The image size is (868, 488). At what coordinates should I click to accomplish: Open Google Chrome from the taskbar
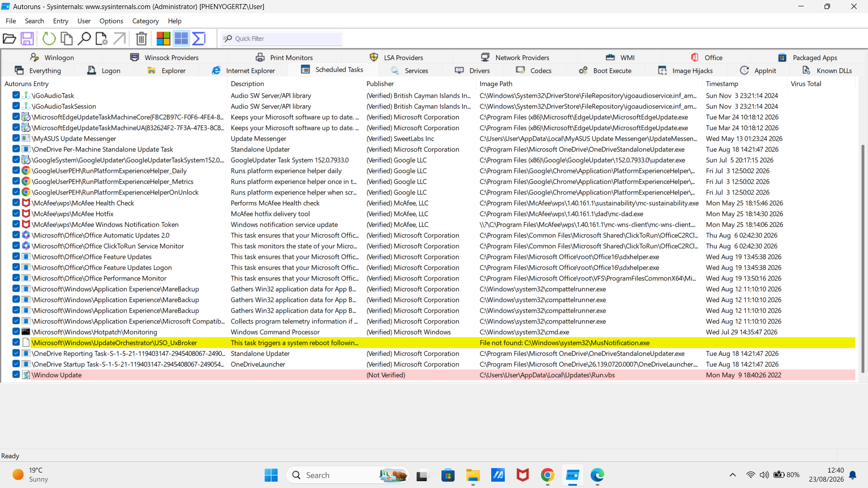(547, 475)
